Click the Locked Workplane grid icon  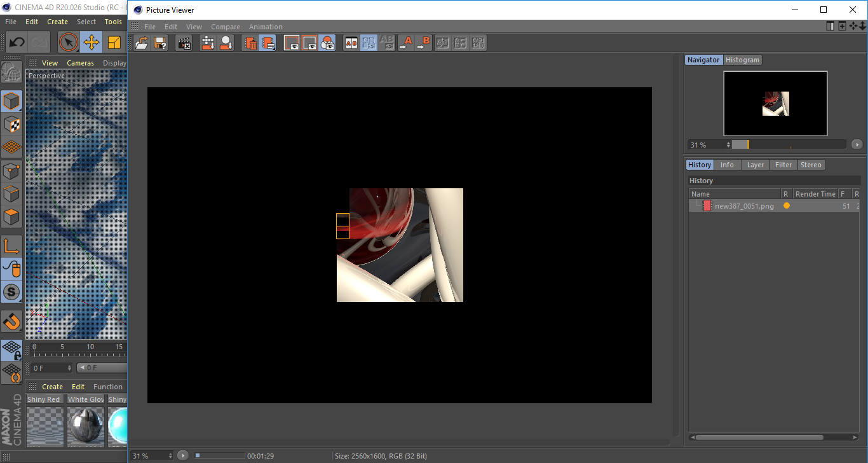pos(11,350)
